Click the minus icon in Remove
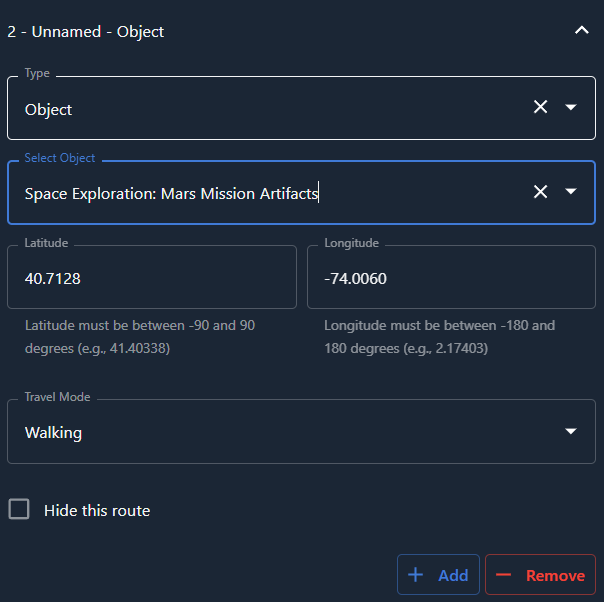The width and height of the screenshot is (604, 602). click(504, 575)
